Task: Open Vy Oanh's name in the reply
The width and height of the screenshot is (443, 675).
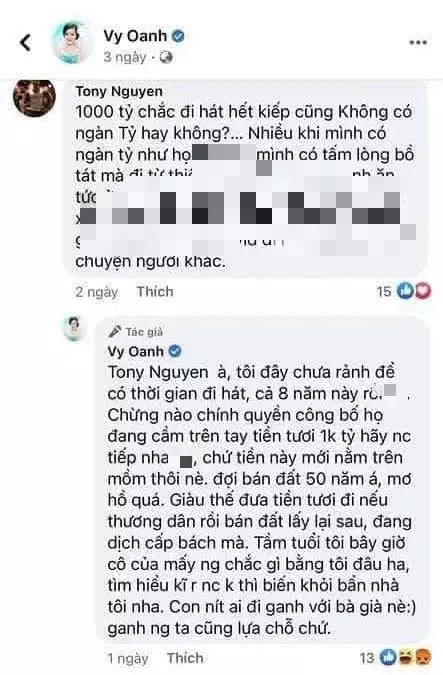Action: 136,352
